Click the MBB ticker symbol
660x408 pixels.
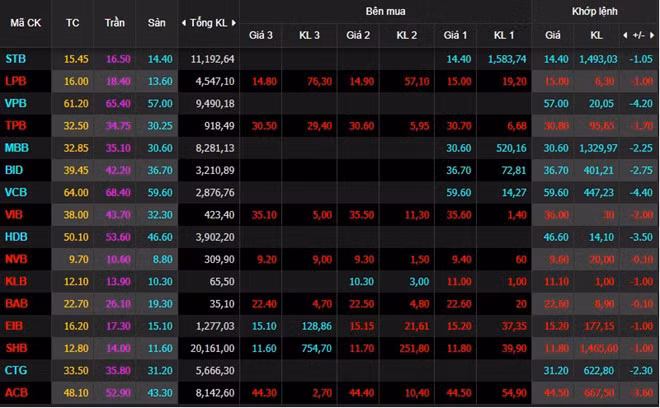(17, 147)
